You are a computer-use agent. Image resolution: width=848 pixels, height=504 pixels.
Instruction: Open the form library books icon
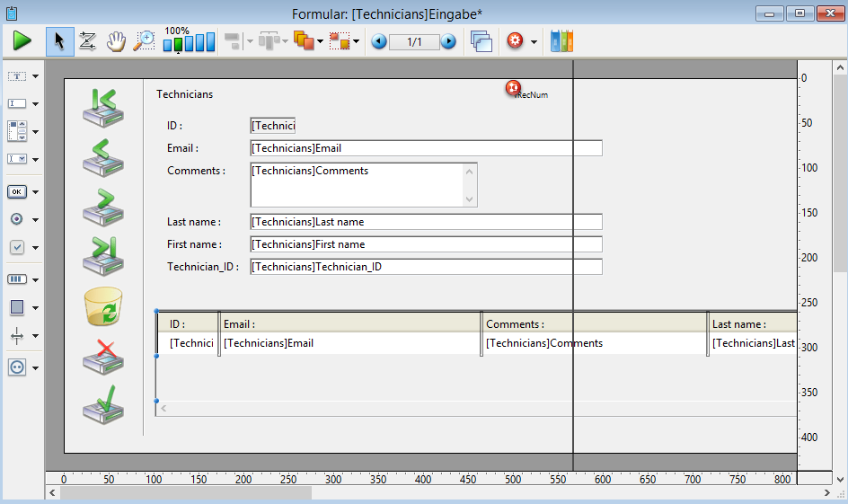(561, 40)
